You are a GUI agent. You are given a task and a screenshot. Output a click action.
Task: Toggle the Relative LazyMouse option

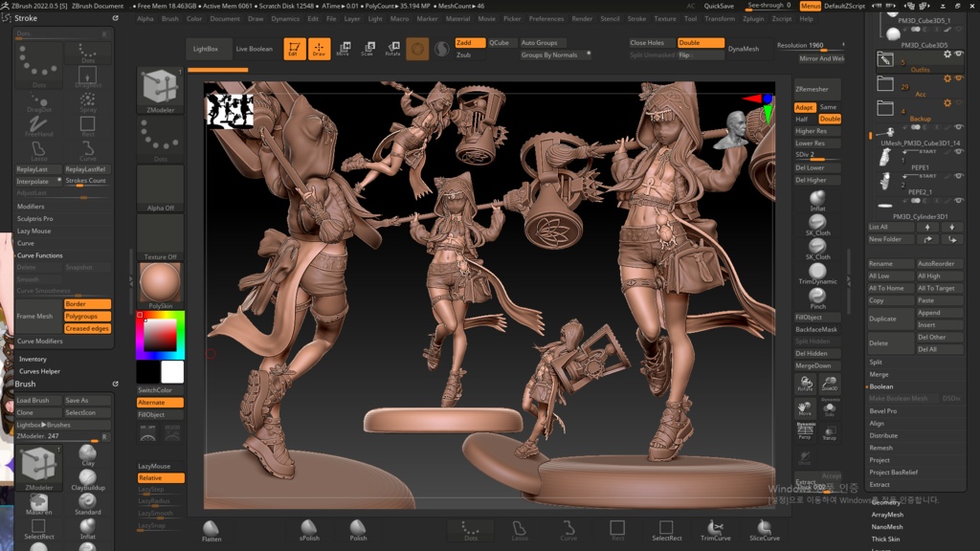click(161, 478)
